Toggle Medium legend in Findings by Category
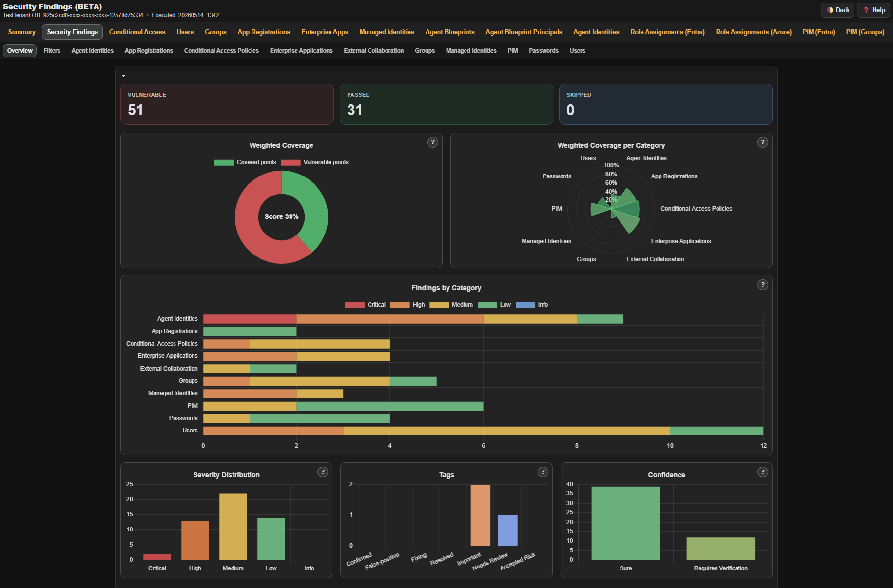 click(451, 305)
